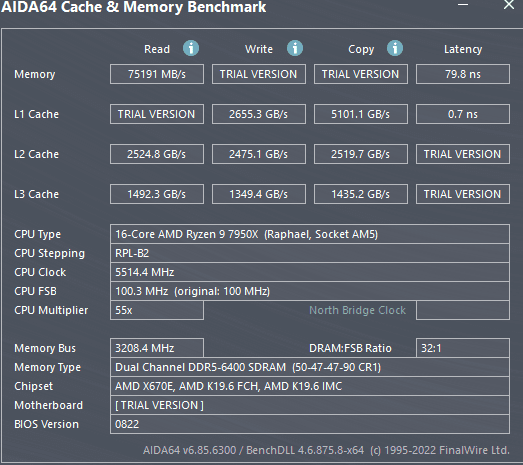Close the AIDA64 benchmark window
The width and height of the screenshot is (523, 465).
(509, 5)
